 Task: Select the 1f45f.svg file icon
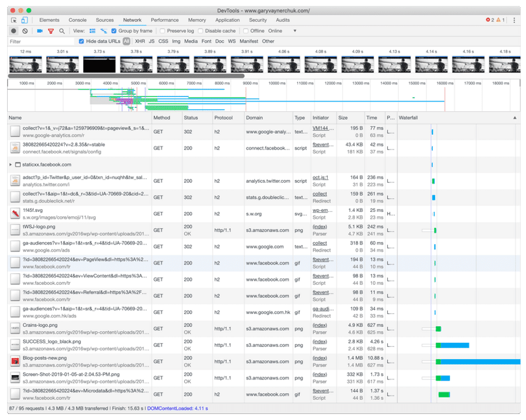[x=15, y=214]
